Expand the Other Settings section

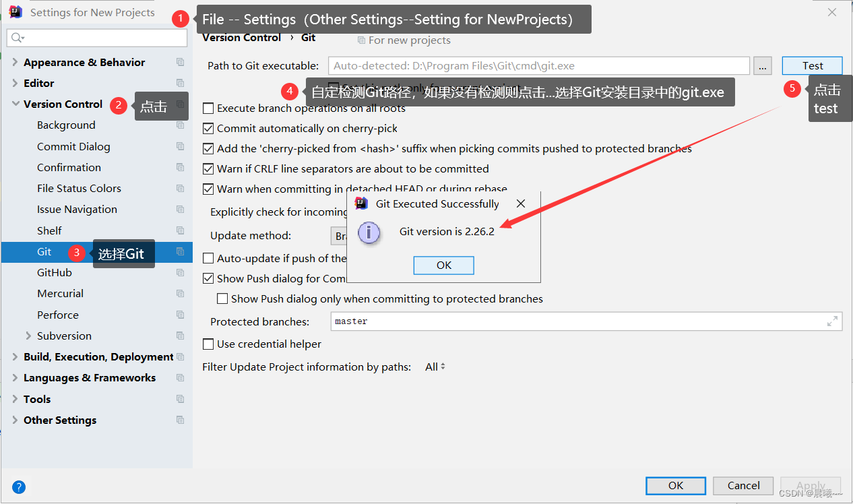pyautogui.click(x=15, y=420)
